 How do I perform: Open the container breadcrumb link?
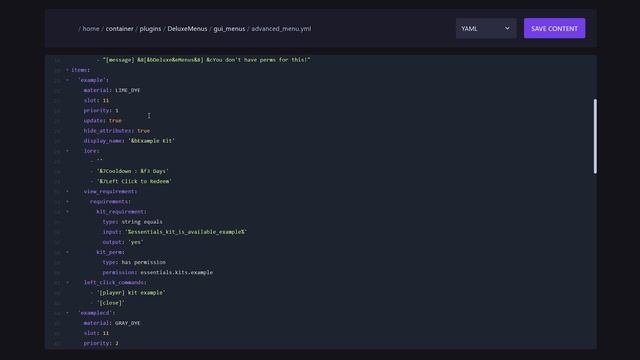(x=119, y=29)
